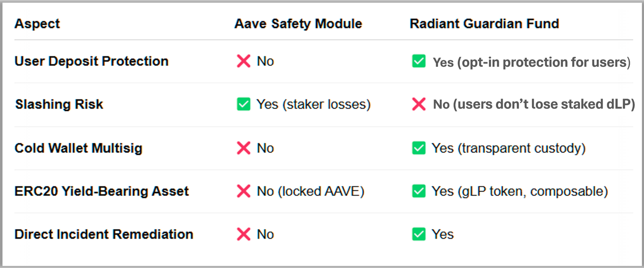This screenshot has height=268, width=644.
Task: Click the green check beside gLP token, composable
Action: coord(419,191)
